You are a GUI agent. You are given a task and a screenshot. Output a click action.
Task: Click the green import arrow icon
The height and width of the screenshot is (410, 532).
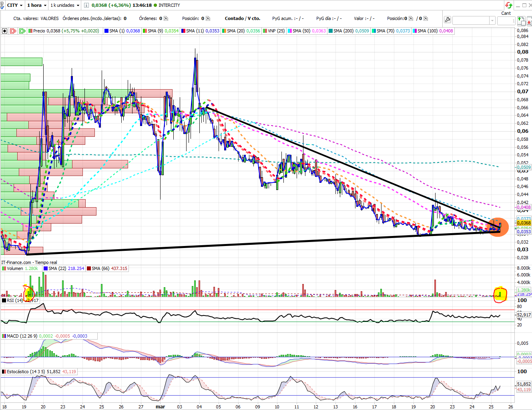pyautogui.click(x=22, y=31)
